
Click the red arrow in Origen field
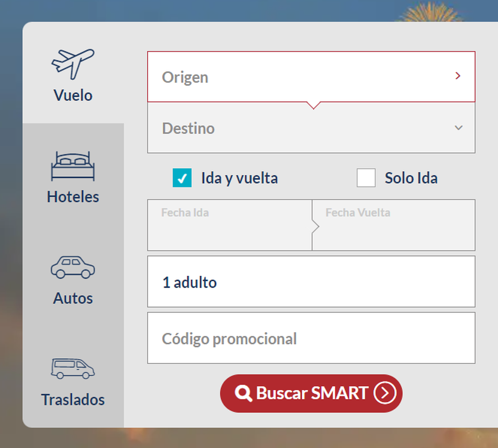click(458, 76)
